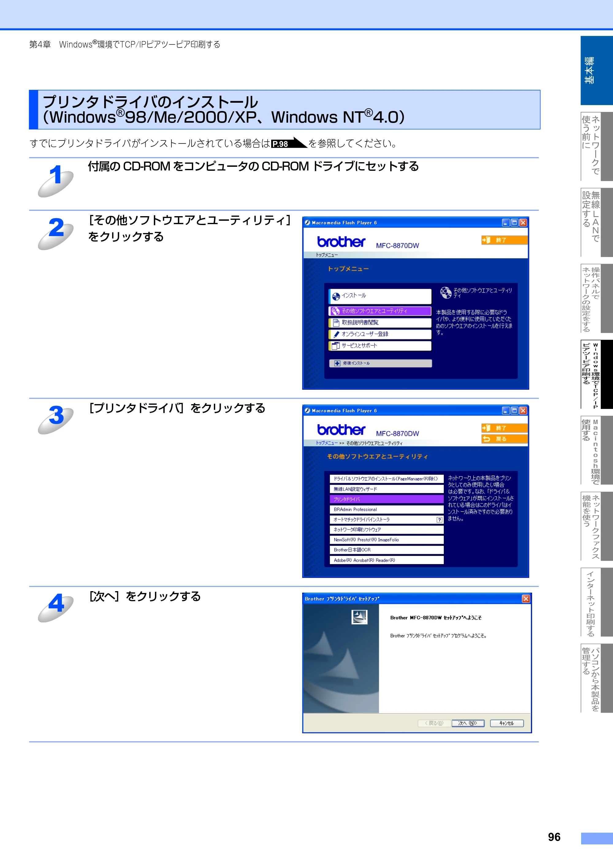Select BRAdmin Professional
This screenshot has height=868, width=613.
[x=386, y=509]
